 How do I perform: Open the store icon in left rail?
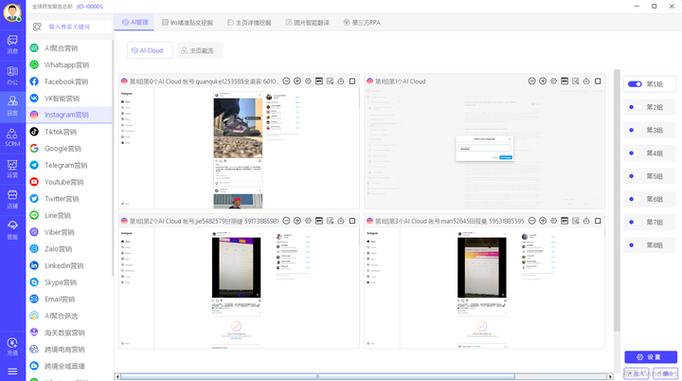click(x=13, y=199)
